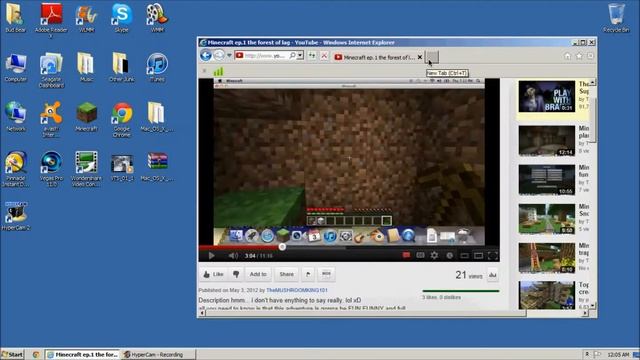Open the Other Junk folder

tap(122, 67)
